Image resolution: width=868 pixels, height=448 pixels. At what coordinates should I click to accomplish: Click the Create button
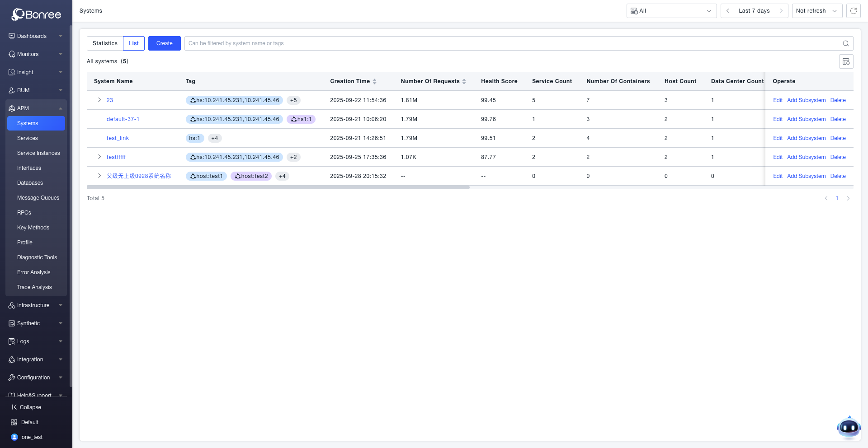pyautogui.click(x=164, y=43)
